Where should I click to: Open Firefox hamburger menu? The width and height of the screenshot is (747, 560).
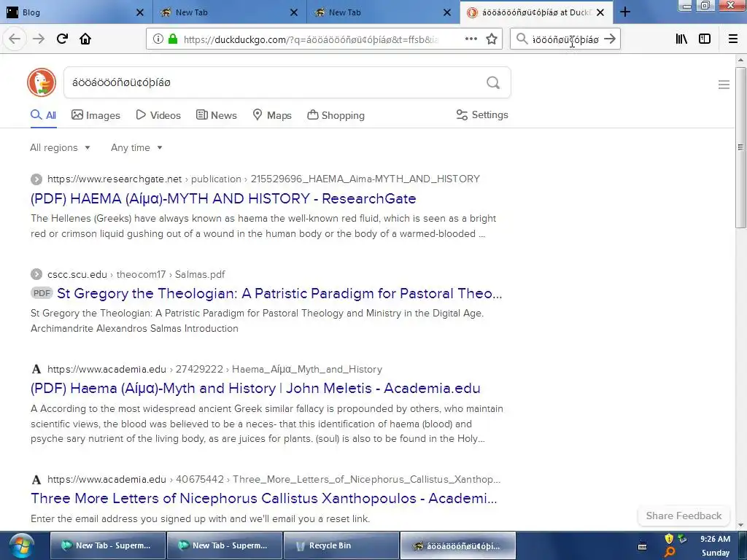(733, 39)
